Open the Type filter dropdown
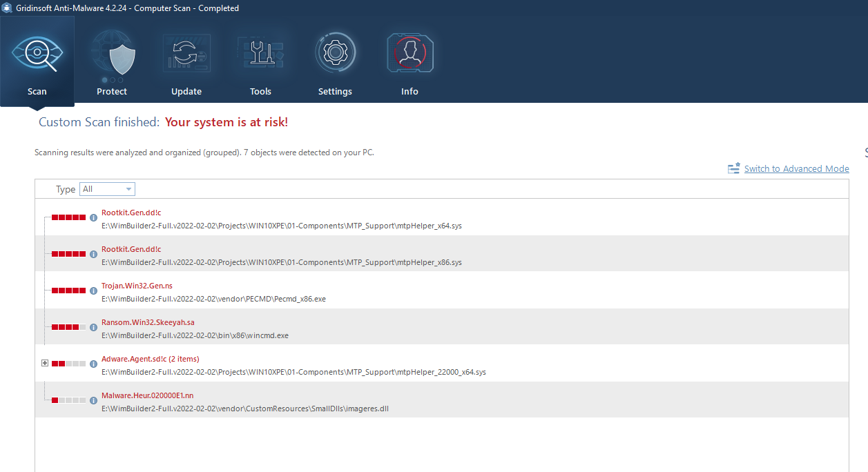The width and height of the screenshot is (868, 472). point(107,189)
